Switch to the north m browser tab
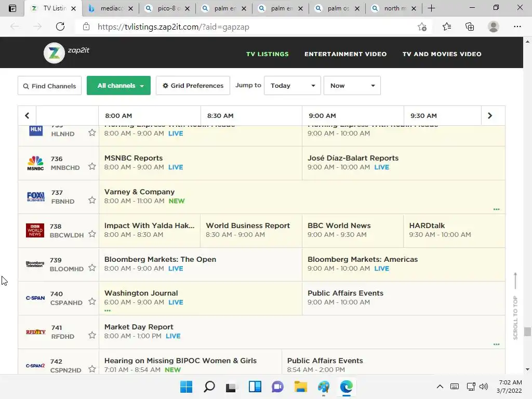 click(394, 8)
